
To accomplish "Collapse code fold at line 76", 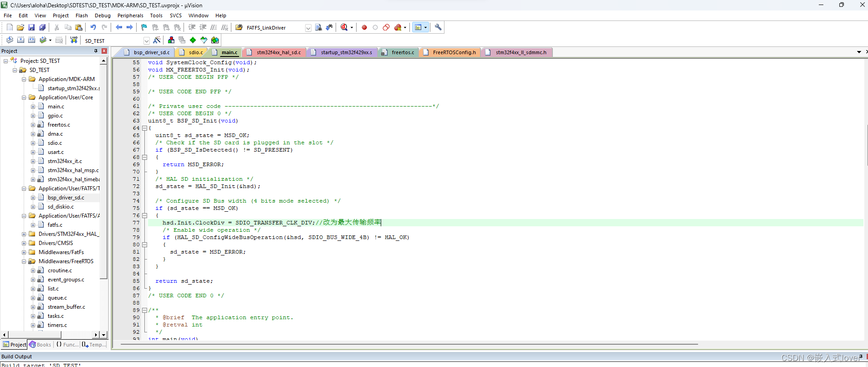I will (144, 215).
